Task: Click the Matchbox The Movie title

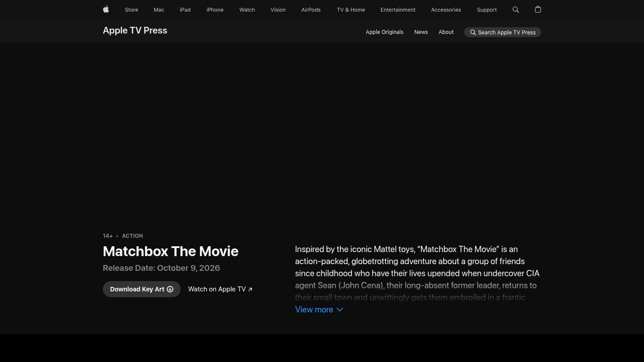Action: coord(171,251)
